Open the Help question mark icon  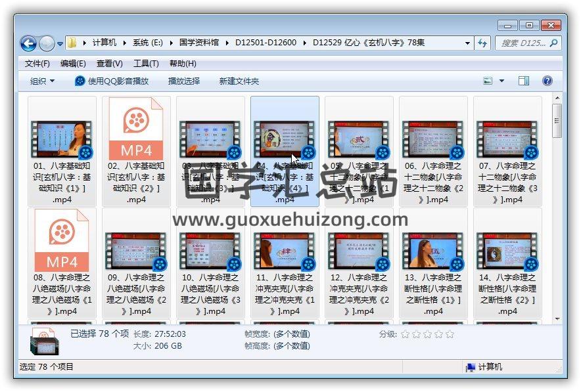click(x=547, y=81)
